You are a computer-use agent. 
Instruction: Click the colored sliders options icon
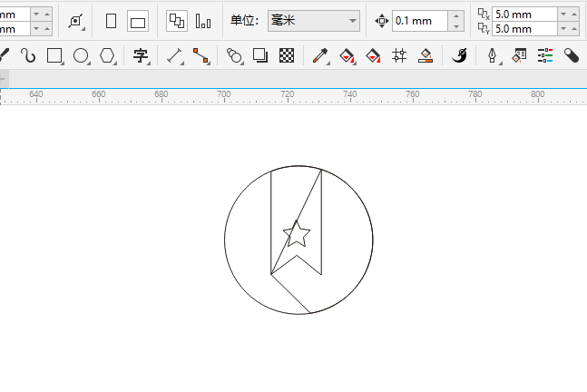[x=545, y=55]
